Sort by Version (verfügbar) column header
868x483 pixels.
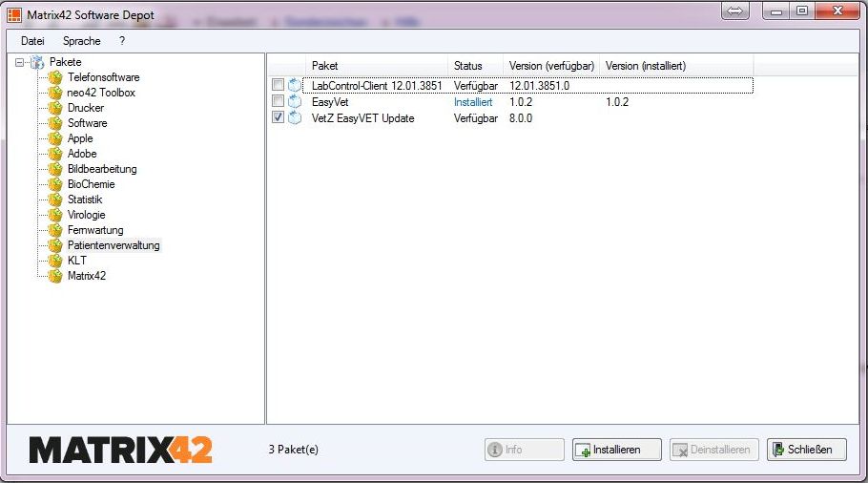coord(550,66)
